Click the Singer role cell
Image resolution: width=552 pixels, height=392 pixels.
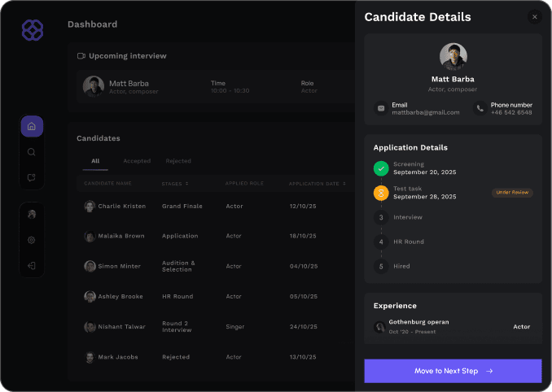point(234,327)
